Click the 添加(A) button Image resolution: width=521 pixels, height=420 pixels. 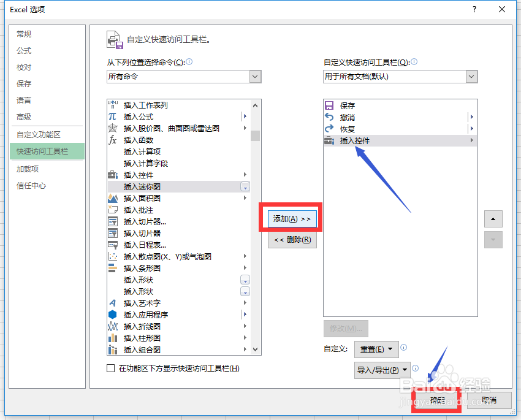[292, 218]
